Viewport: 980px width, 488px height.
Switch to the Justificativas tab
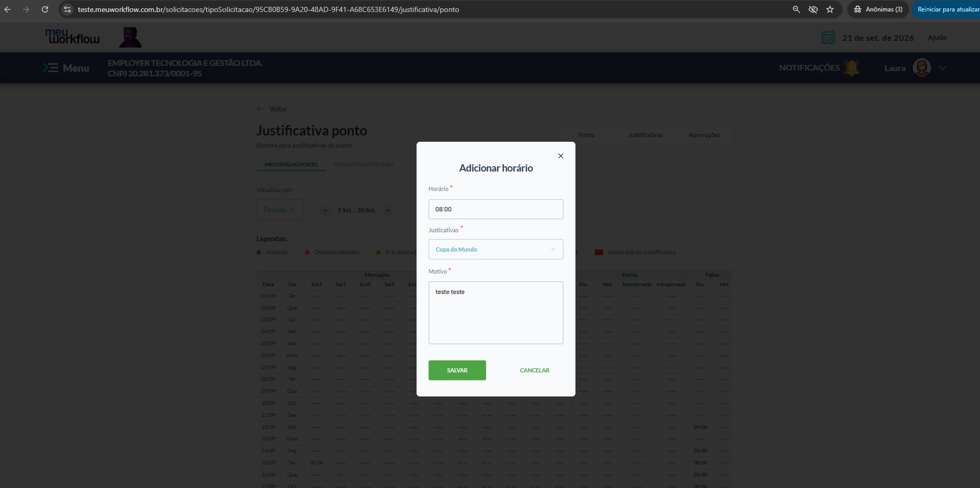[645, 135]
